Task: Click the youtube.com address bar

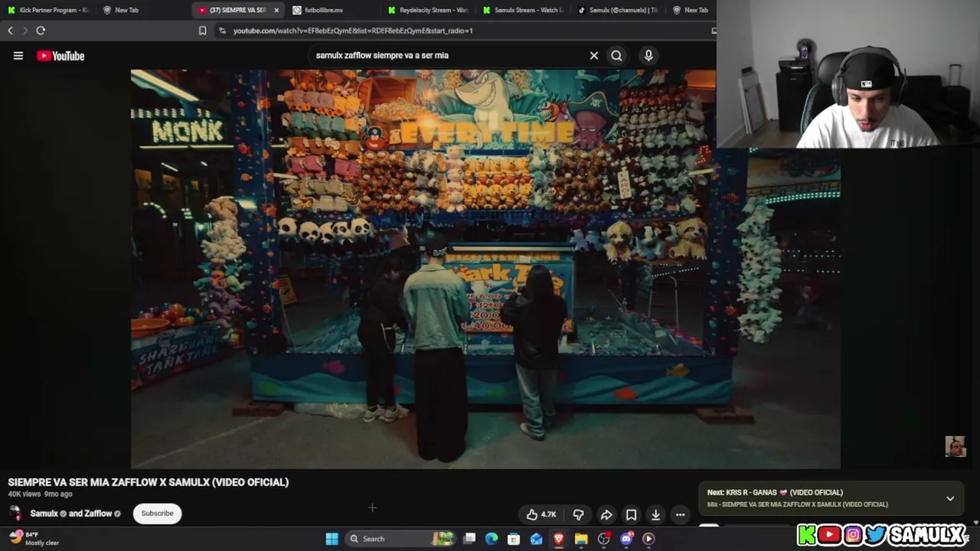Action: point(459,31)
